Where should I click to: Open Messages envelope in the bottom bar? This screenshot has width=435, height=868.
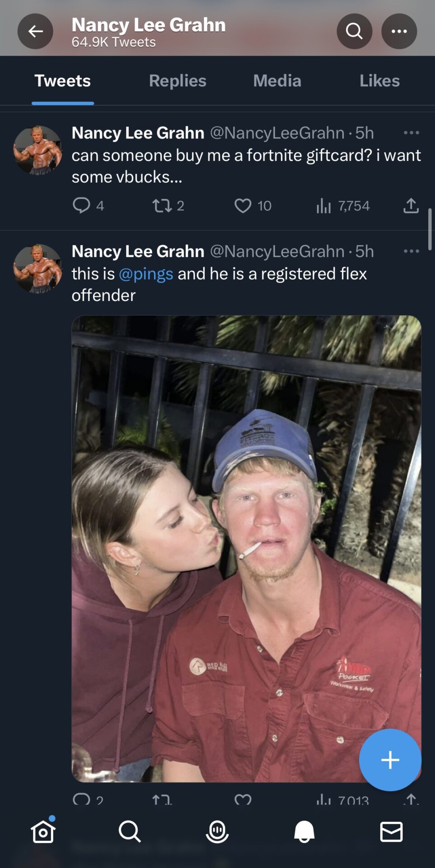click(391, 831)
